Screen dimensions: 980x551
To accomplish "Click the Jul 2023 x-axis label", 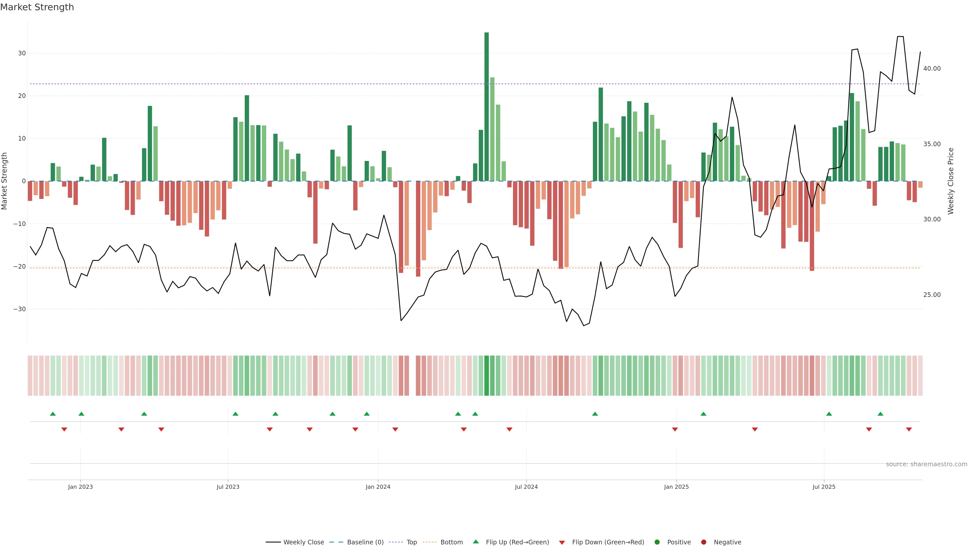I will pyautogui.click(x=228, y=487).
